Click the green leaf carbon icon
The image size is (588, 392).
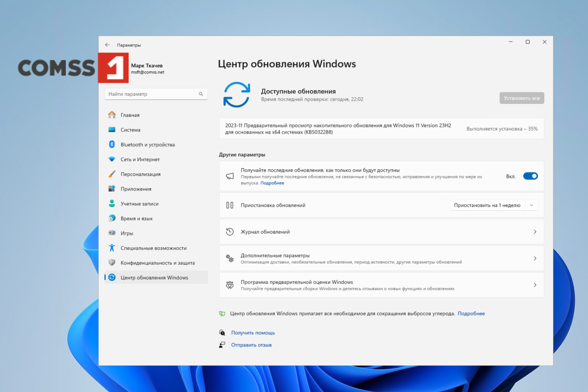pos(222,314)
